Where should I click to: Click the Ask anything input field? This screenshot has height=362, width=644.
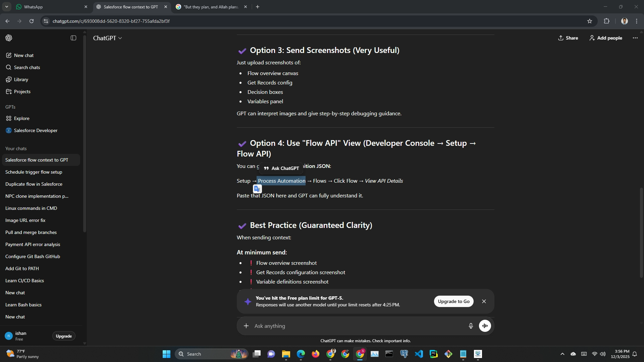click(x=356, y=326)
